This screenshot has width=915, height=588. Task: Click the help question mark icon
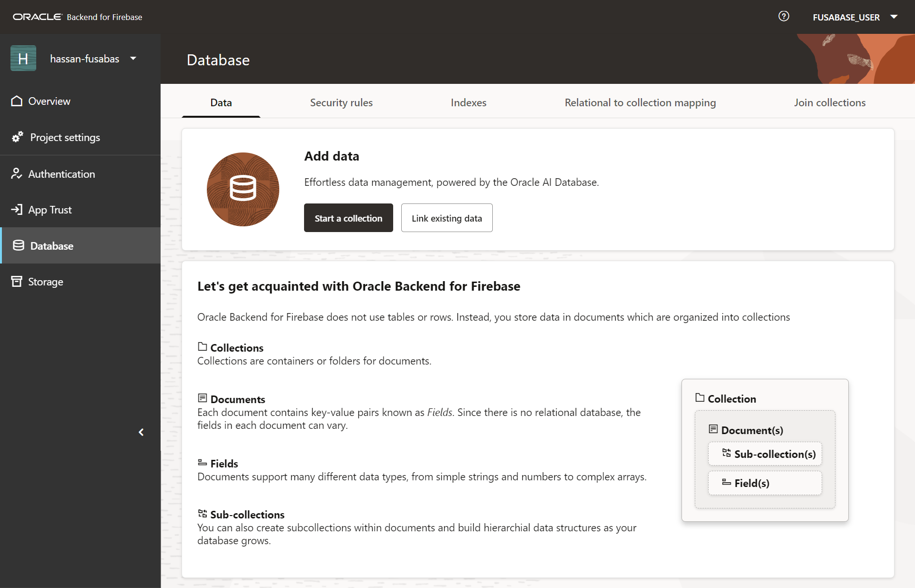(783, 17)
